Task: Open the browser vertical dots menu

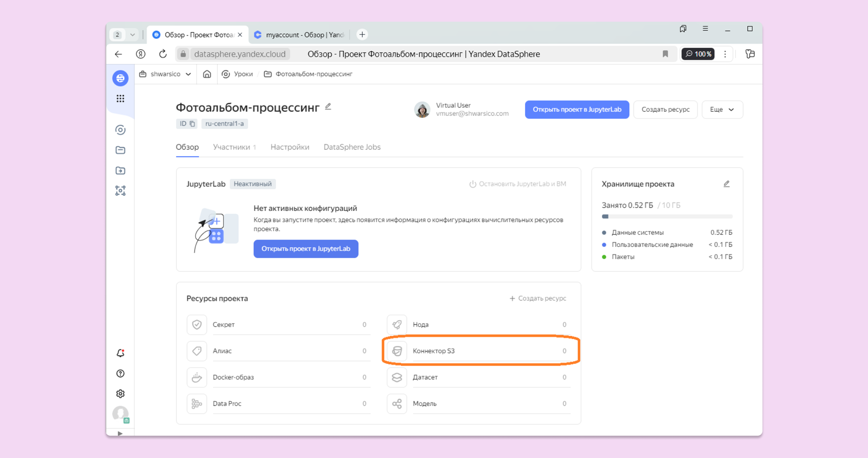Action: tap(725, 54)
